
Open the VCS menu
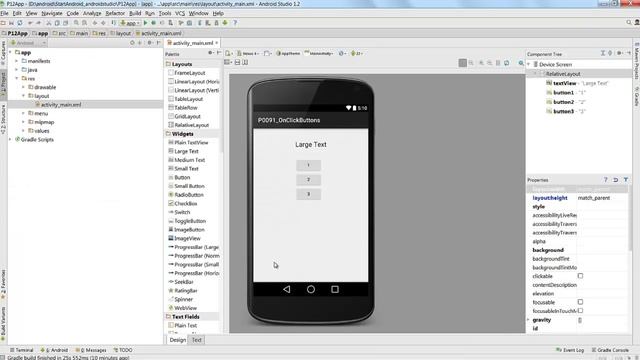click(180, 13)
